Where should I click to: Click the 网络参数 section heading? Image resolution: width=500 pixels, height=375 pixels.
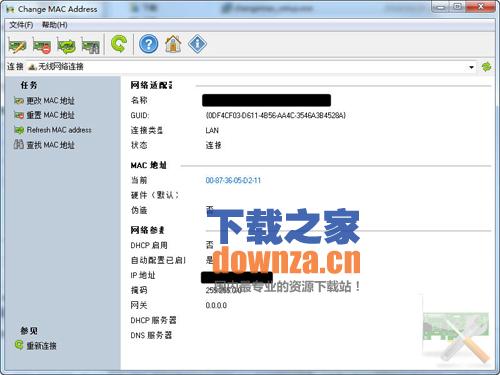tap(147, 230)
